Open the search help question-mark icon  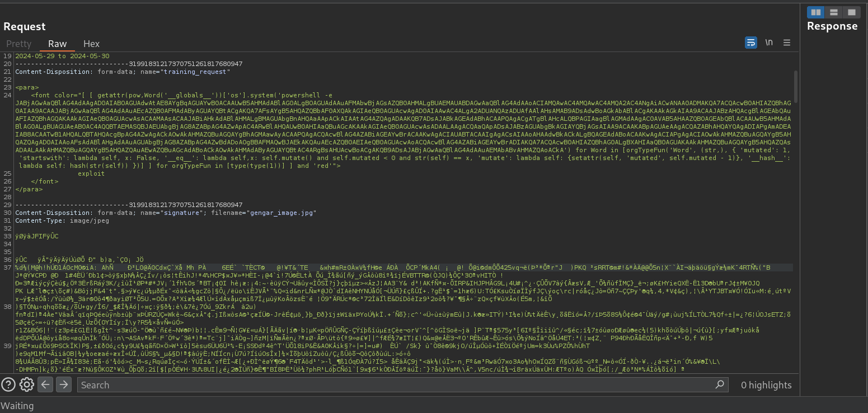click(8, 384)
